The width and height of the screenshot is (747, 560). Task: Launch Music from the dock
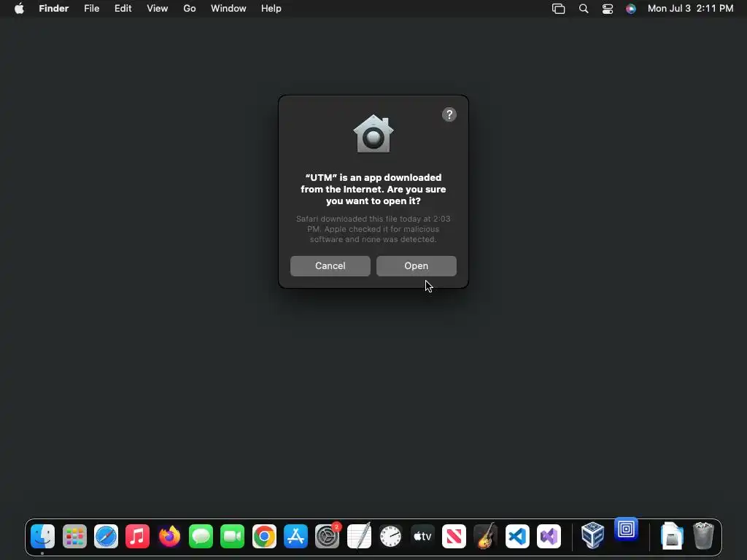tap(137, 536)
